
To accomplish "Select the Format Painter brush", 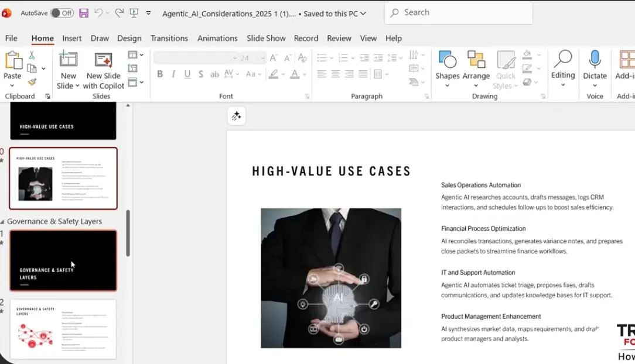I will (x=32, y=82).
